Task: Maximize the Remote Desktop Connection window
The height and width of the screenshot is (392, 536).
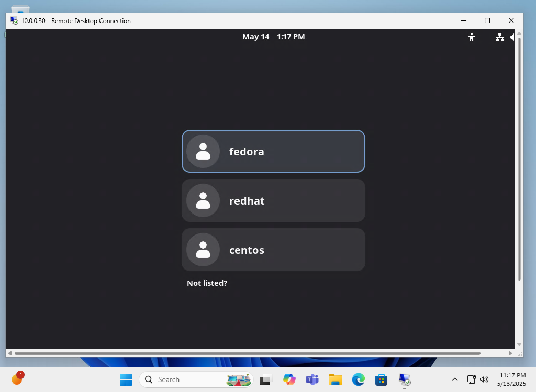Action: point(487,20)
